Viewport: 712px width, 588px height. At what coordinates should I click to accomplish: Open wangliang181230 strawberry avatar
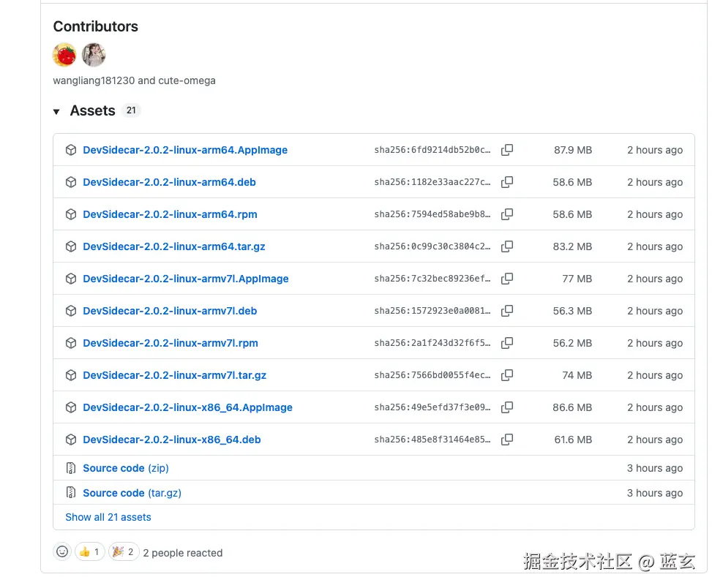(x=64, y=55)
